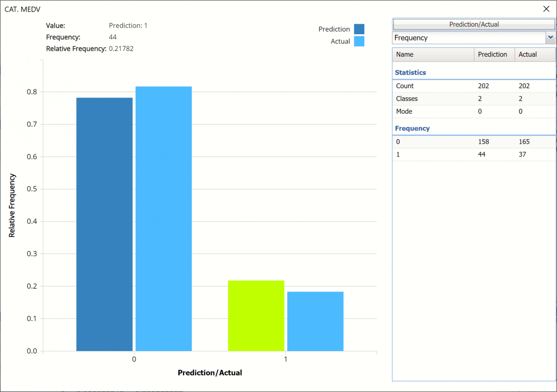Click the Actual column header in the table
The width and height of the screenshot is (557, 392).
(534, 55)
